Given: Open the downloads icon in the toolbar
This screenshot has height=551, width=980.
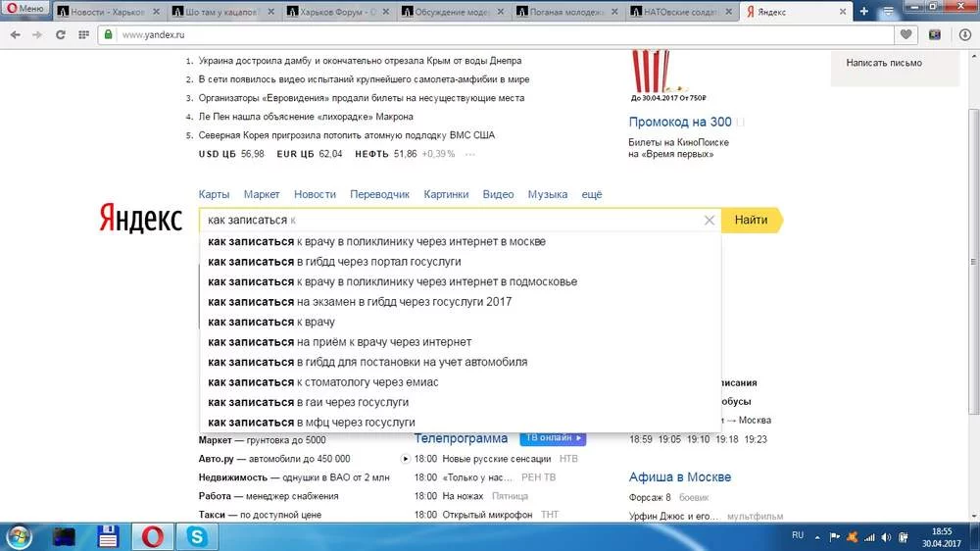Looking at the screenshot, I should click(965, 35).
